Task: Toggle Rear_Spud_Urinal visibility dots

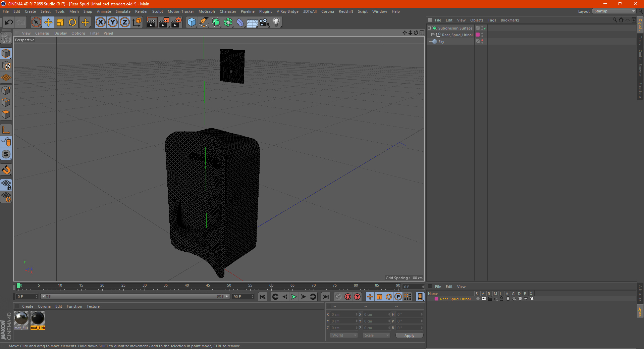Action: (x=482, y=35)
